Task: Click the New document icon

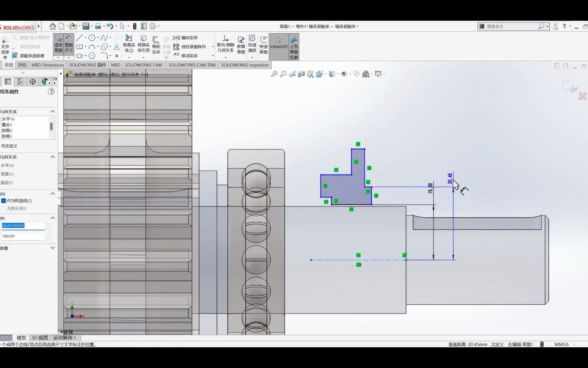Action: [62, 26]
